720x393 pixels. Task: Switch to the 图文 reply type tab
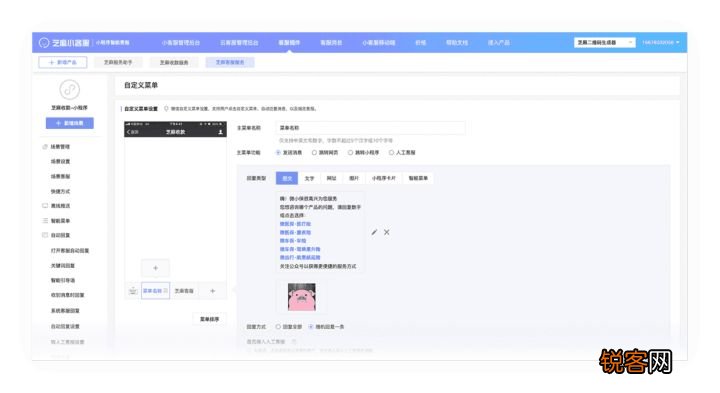(x=287, y=178)
